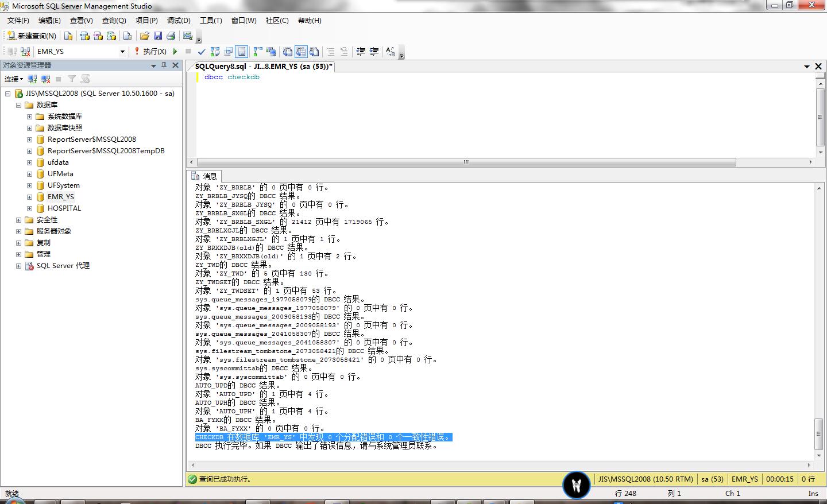Expand the 系统数据库 folder
827x504 pixels.
coord(29,117)
